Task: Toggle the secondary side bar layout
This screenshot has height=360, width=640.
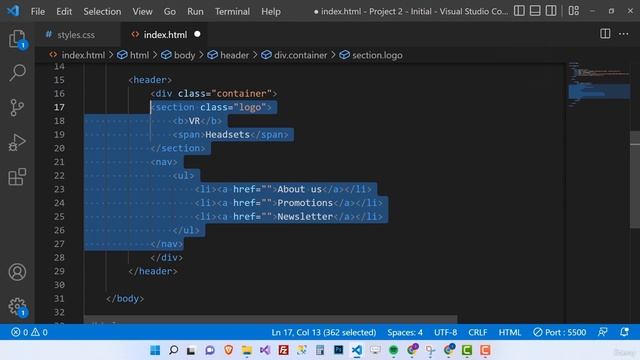Action: click(551, 11)
